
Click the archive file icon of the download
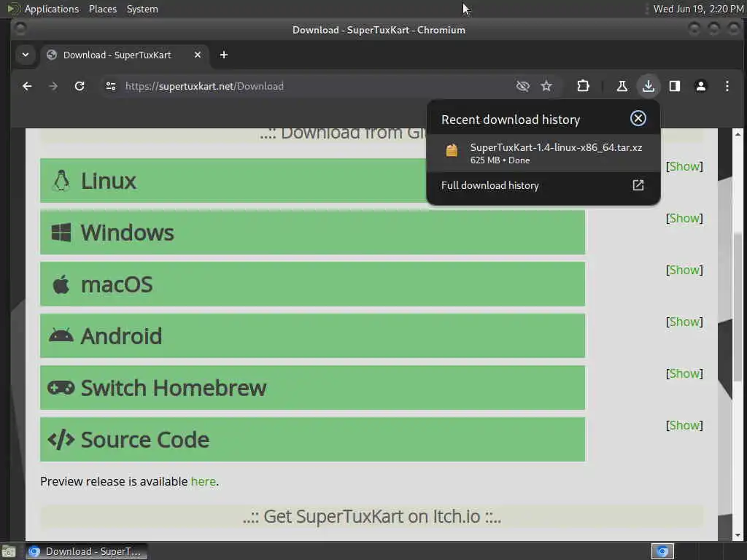452,150
